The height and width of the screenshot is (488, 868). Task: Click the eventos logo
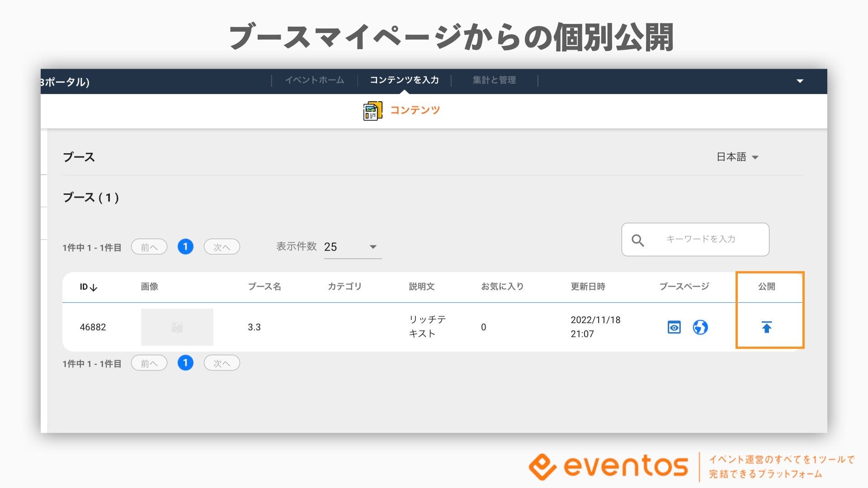pos(609,466)
